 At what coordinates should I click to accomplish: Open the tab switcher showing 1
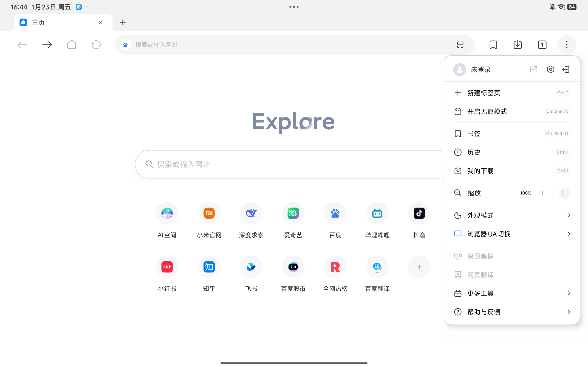coord(542,45)
